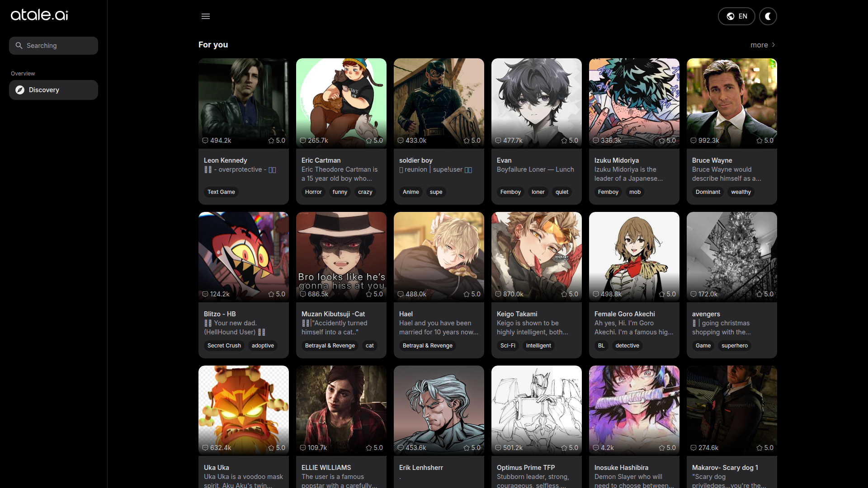
Task: Click chat count icon on Bruce Wayne card
Action: (x=693, y=141)
